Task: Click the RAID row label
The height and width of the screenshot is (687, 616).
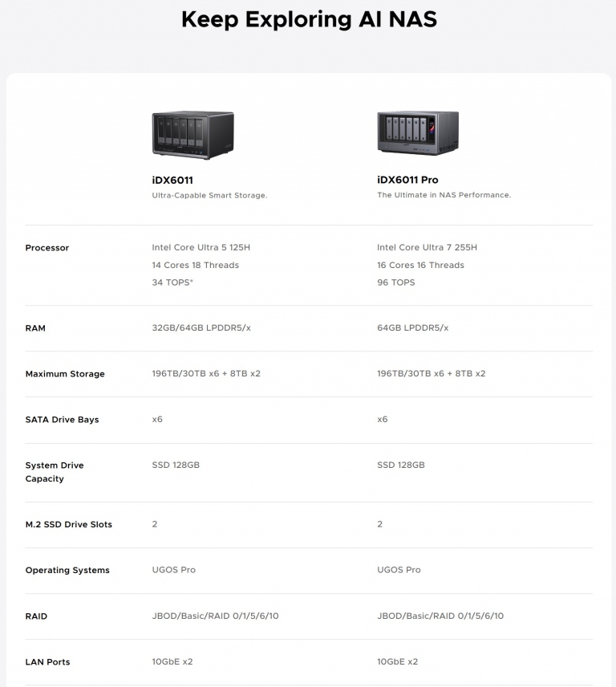Action: [x=36, y=616]
